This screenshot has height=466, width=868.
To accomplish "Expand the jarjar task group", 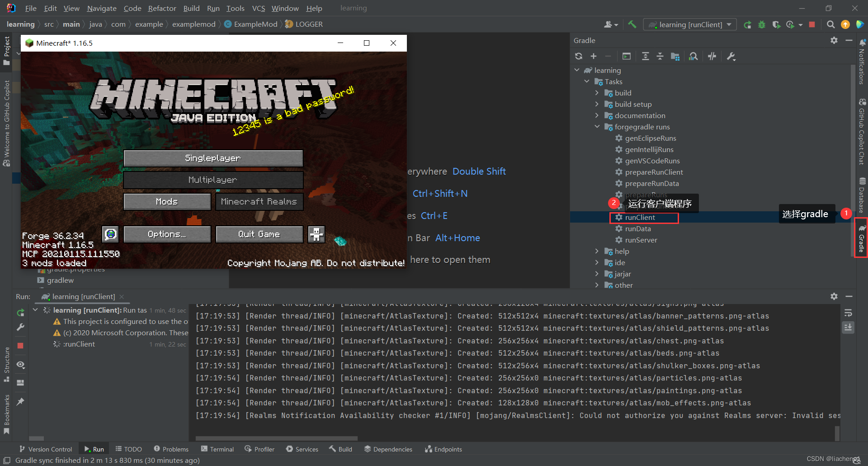I will click(597, 274).
